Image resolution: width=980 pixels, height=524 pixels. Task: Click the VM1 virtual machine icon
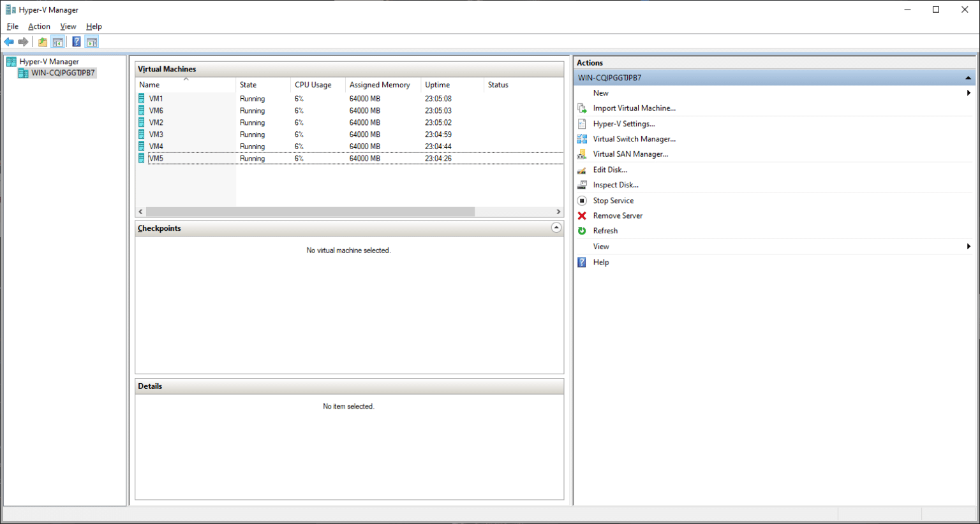[x=142, y=99]
